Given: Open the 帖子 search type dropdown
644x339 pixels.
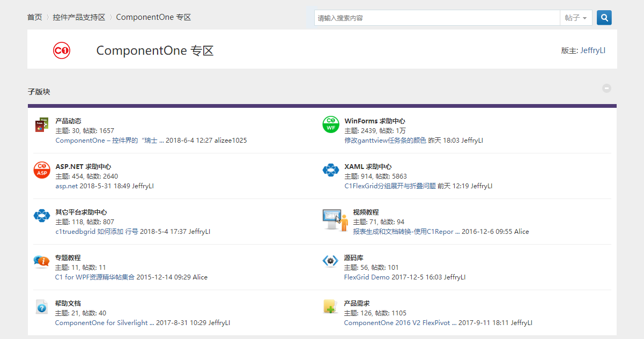Looking at the screenshot, I should point(576,18).
